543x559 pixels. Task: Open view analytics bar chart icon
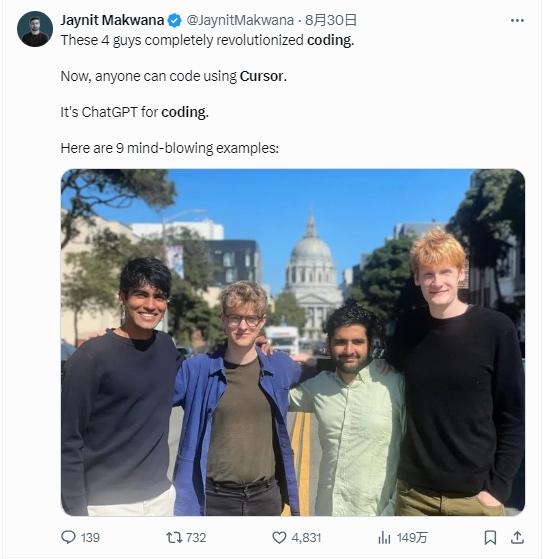click(384, 537)
